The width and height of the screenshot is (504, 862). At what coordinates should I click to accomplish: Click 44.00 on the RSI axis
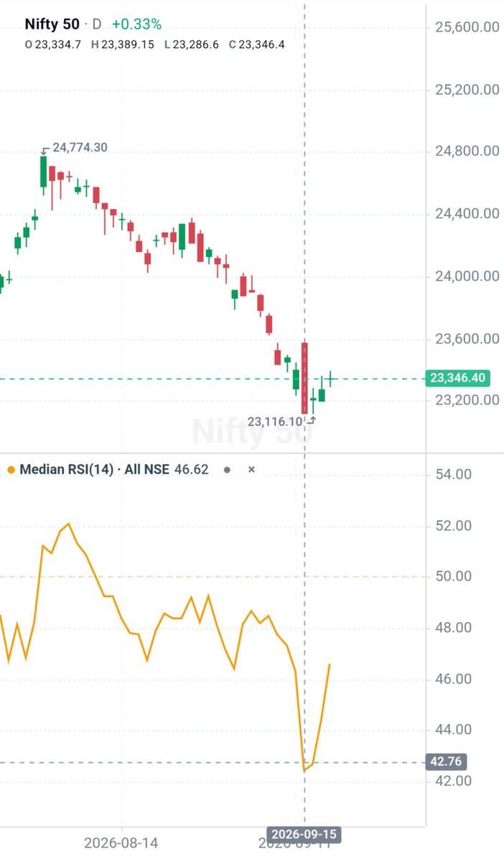454,729
